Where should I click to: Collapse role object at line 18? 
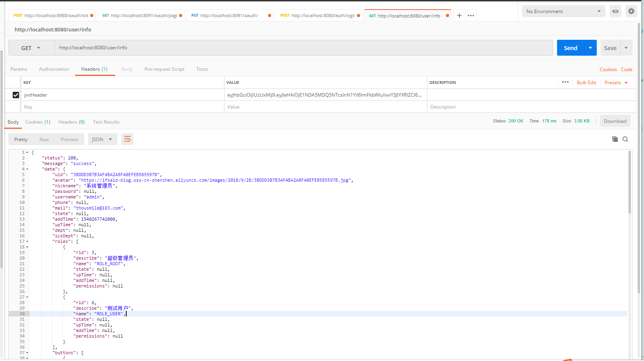(27, 247)
